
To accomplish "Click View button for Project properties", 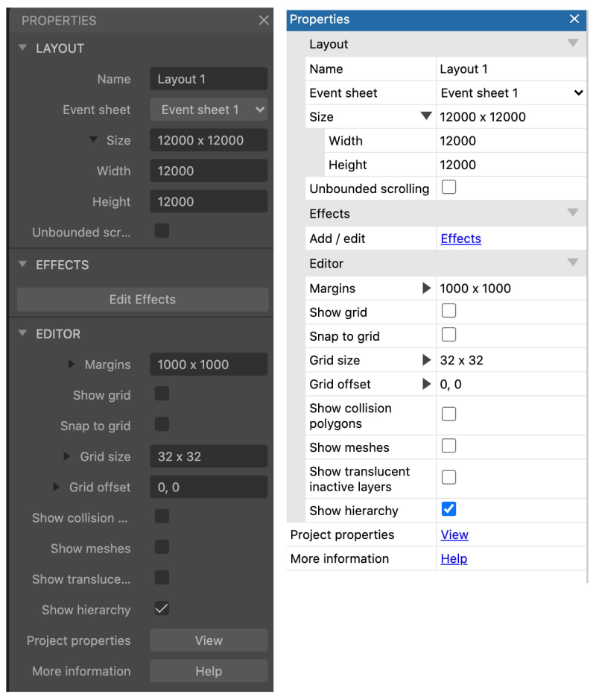I will [x=209, y=640].
